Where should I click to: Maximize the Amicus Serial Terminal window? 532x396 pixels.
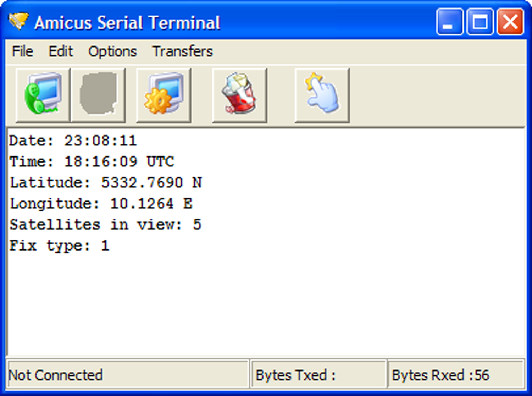pyautogui.click(x=480, y=22)
